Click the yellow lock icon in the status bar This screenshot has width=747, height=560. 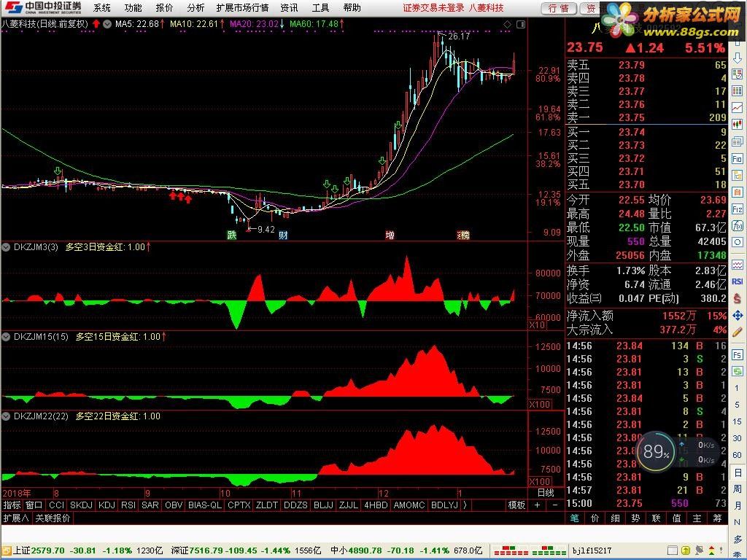(x=686, y=551)
